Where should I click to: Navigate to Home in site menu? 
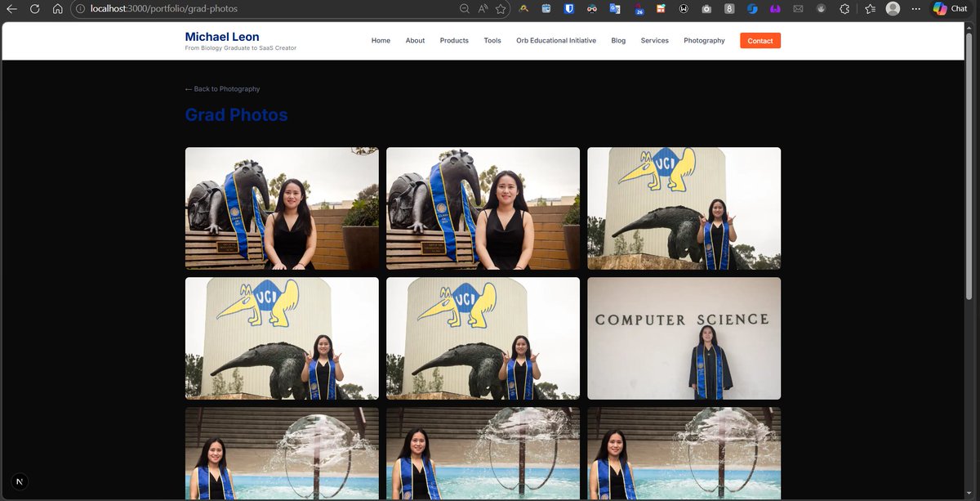pos(381,41)
